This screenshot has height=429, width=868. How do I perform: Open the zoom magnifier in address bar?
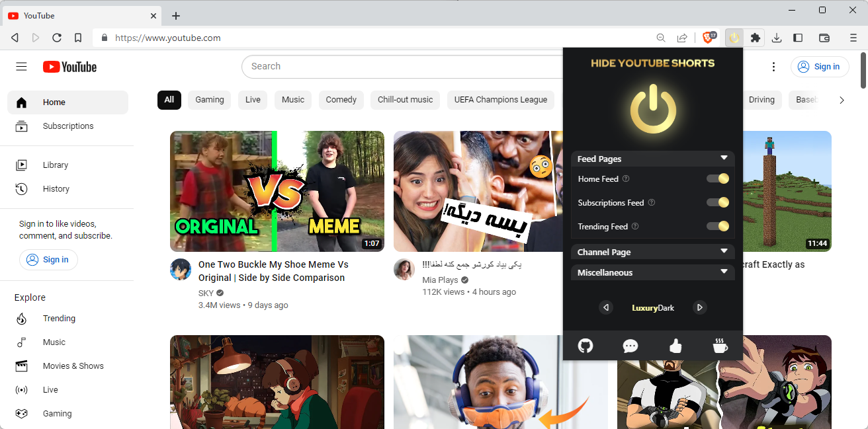point(661,38)
